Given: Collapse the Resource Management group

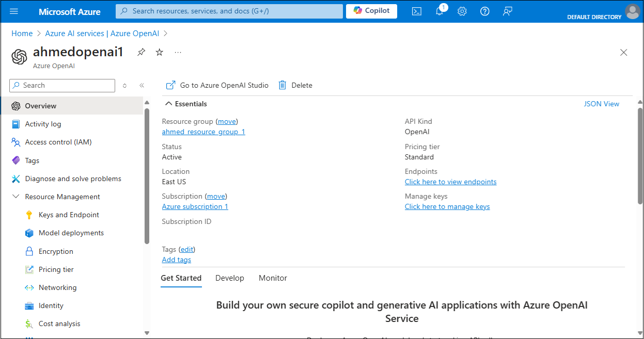Looking at the screenshot, I should tap(15, 197).
